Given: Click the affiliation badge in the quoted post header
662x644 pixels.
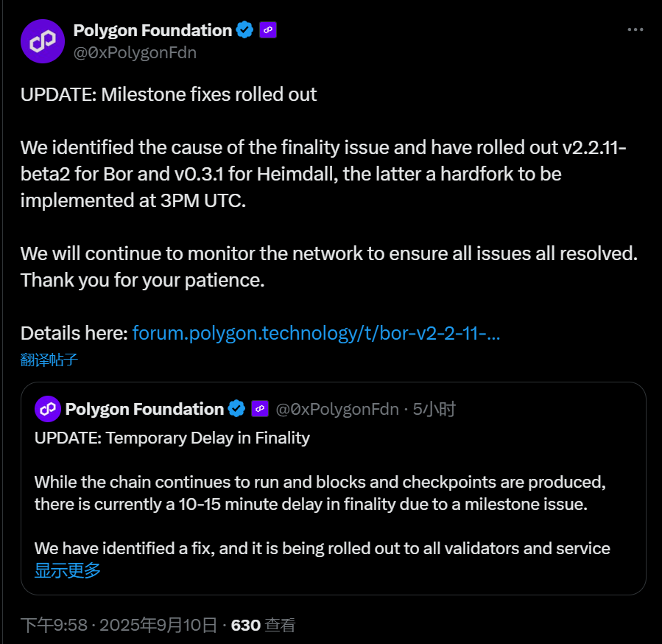Looking at the screenshot, I should (259, 409).
